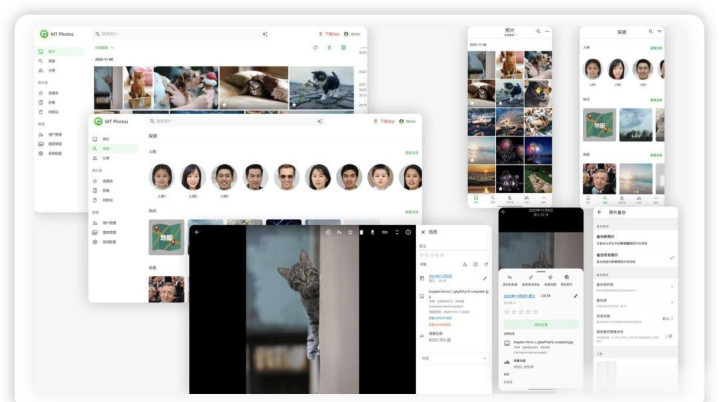Open vertical more menu in photo viewer
Viewport: 719px width, 402px height.
point(397,232)
